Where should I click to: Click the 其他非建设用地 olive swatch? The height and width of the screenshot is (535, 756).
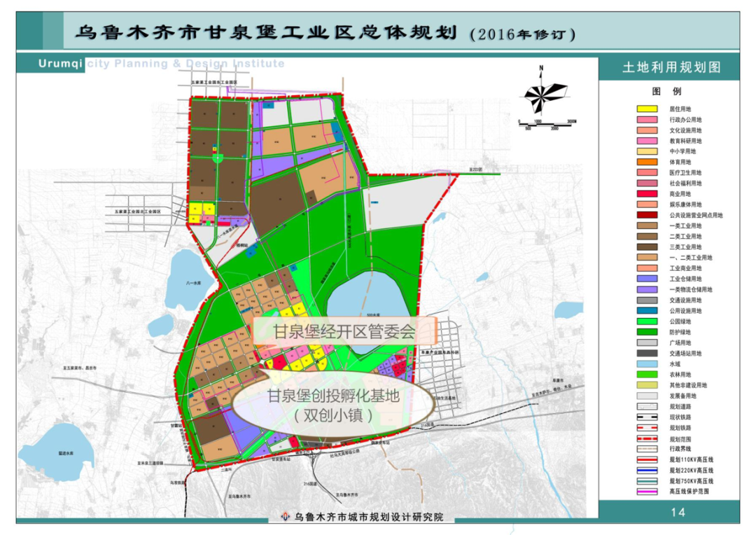click(647, 385)
